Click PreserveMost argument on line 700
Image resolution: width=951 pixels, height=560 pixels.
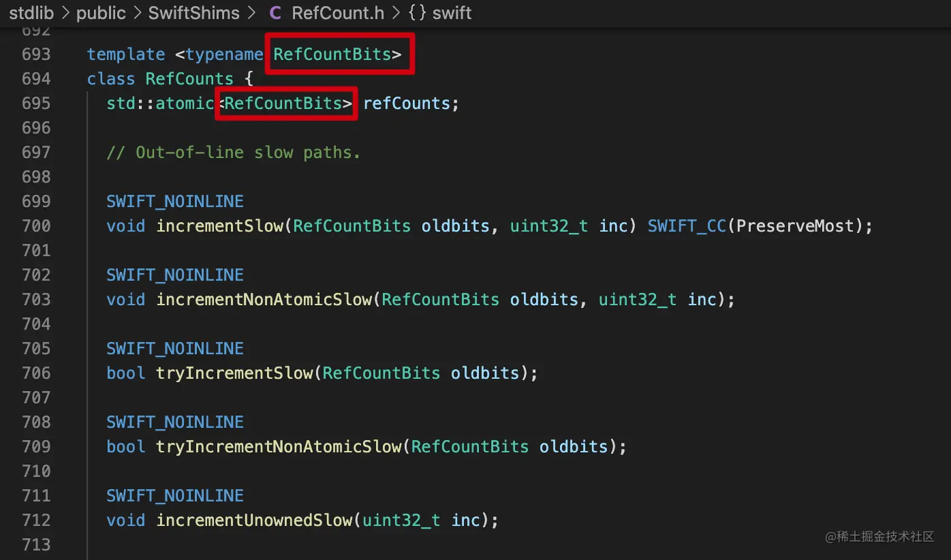pyautogui.click(x=794, y=226)
